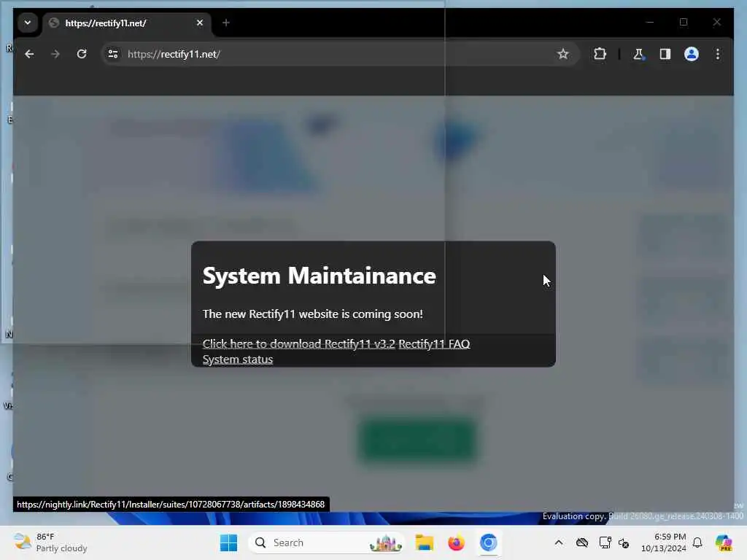Open the Windows Start menu
Image resolution: width=747 pixels, height=560 pixels.
point(228,542)
